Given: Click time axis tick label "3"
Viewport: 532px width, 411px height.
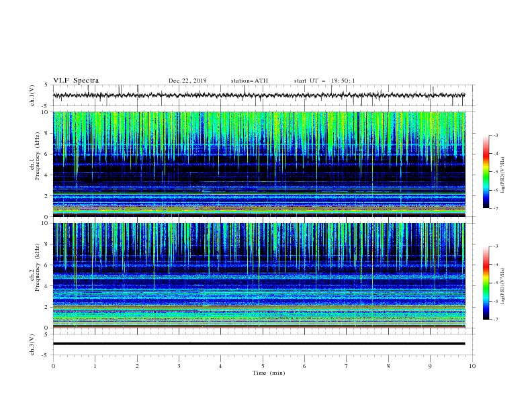Looking at the screenshot, I should (x=179, y=366).
